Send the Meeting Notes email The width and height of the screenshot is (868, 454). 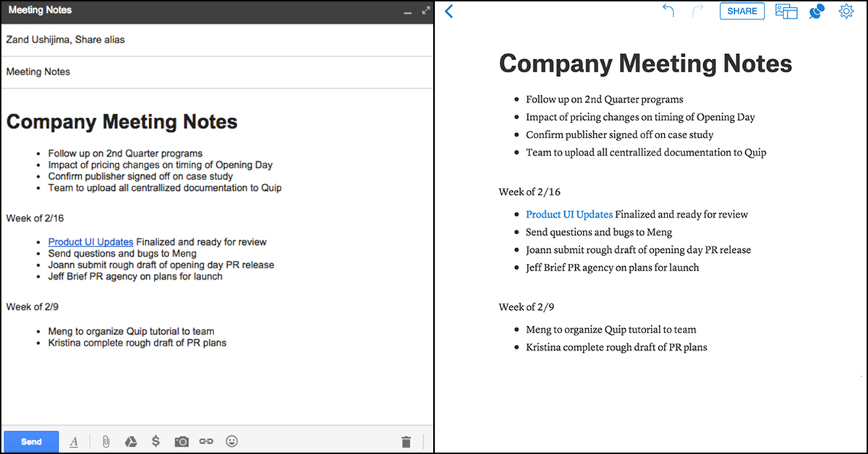[31, 442]
